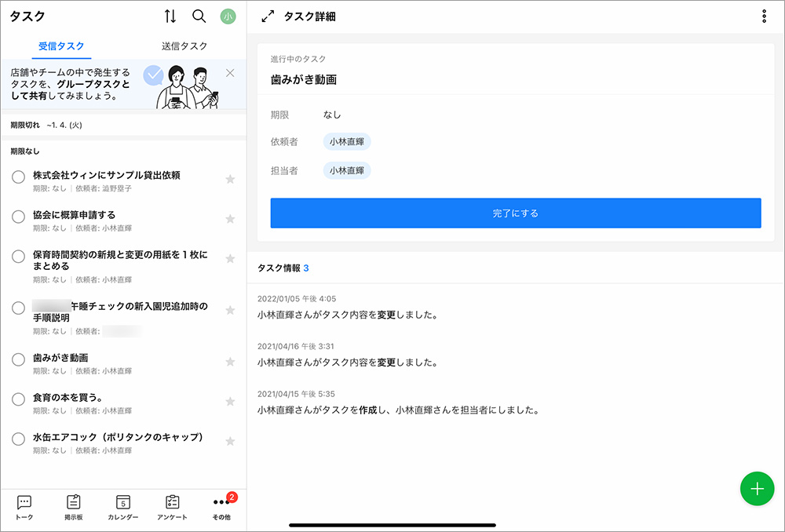785x532 pixels.
Task: Switch to the 送信タスク tab
Action: point(184,46)
